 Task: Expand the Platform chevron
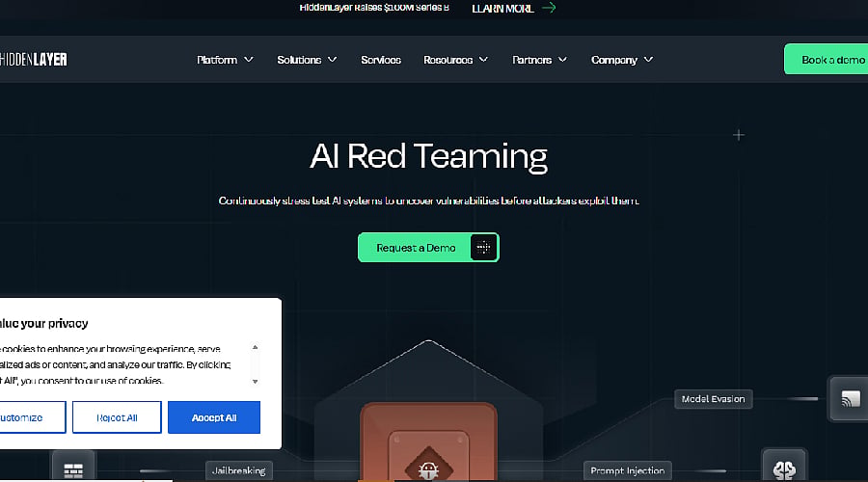249,59
